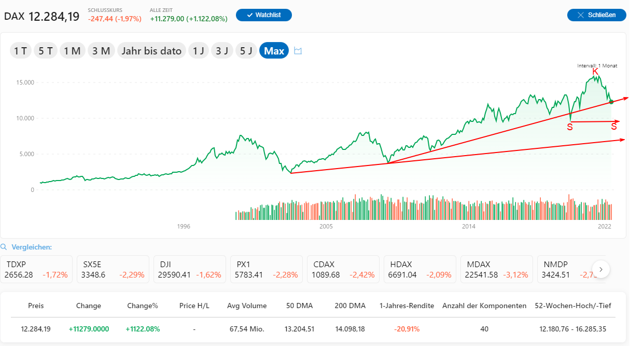644x346 pixels.
Task: Switch chart to 5 T range
Action: (x=46, y=51)
